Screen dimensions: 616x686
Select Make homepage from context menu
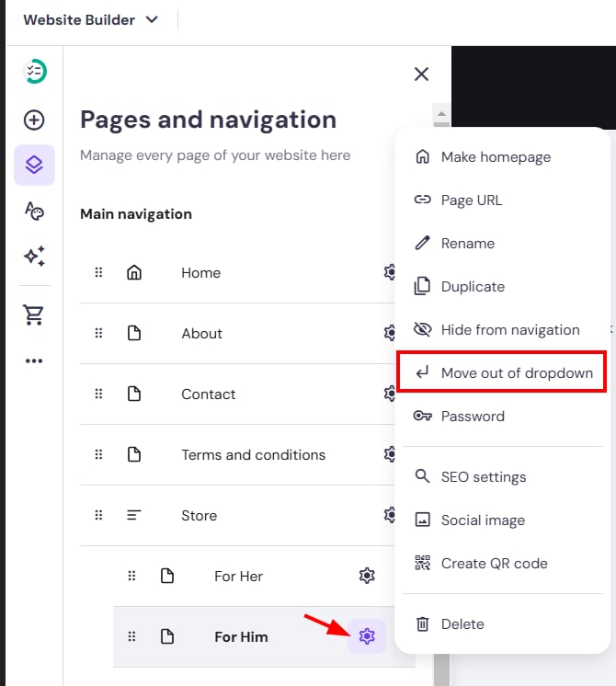[x=496, y=157]
